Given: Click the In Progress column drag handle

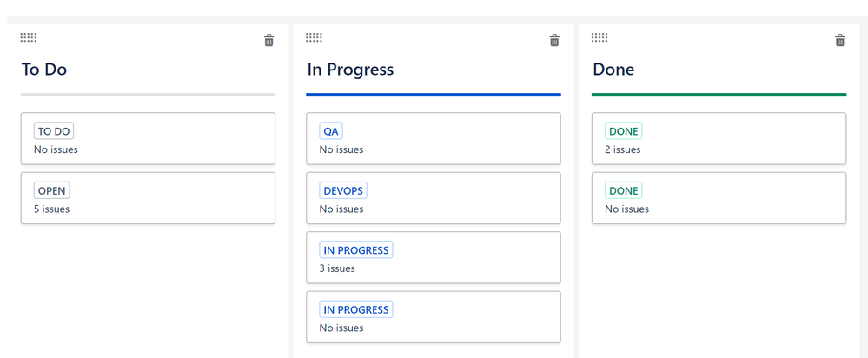Looking at the screenshot, I should (x=314, y=37).
